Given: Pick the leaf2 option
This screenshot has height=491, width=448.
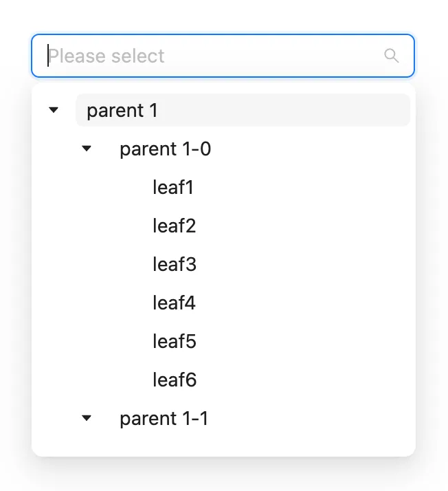Looking at the screenshot, I should [x=175, y=226].
